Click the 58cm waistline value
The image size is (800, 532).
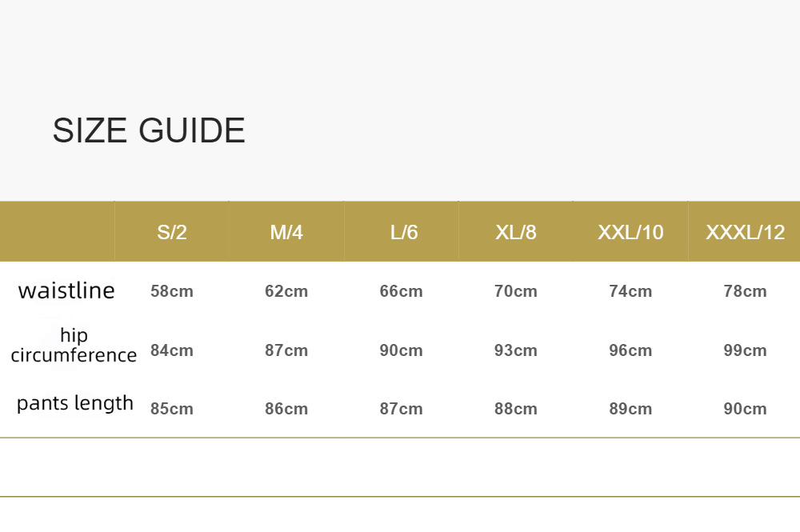(x=172, y=291)
